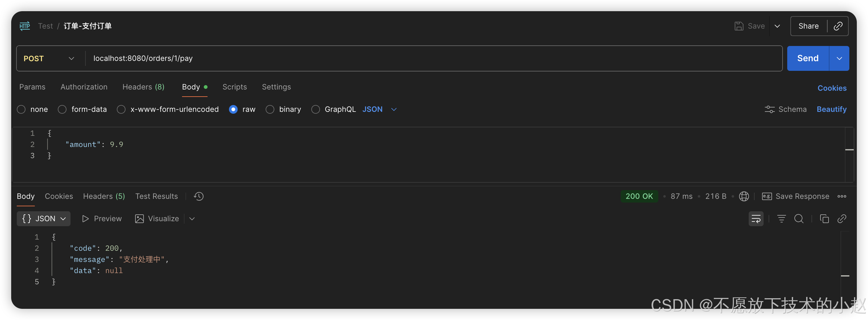This screenshot has height=320, width=868.
Task: Select the raw body option
Action: pos(233,109)
